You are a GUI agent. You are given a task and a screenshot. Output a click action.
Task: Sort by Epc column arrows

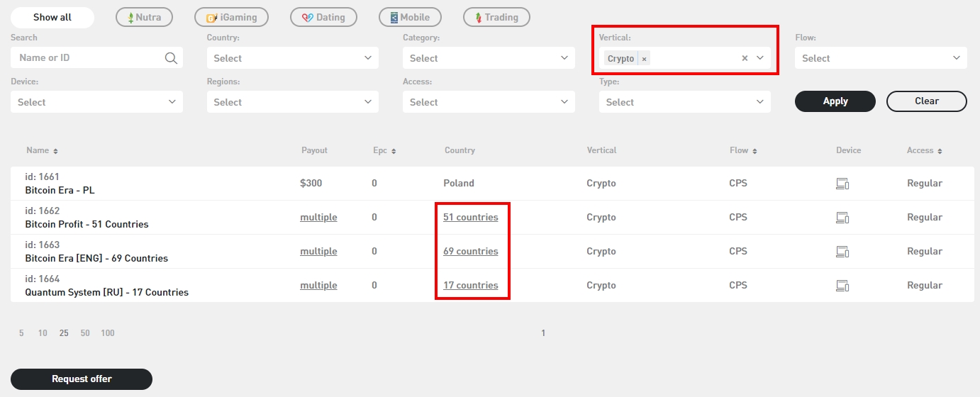pos(394,151)
